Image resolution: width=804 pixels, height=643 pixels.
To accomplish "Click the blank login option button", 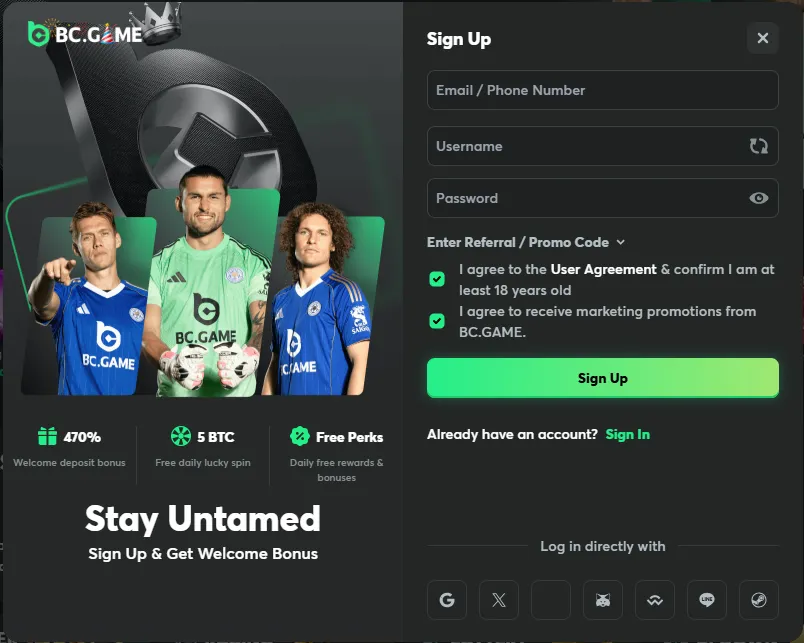I will [x=551, y=600].
